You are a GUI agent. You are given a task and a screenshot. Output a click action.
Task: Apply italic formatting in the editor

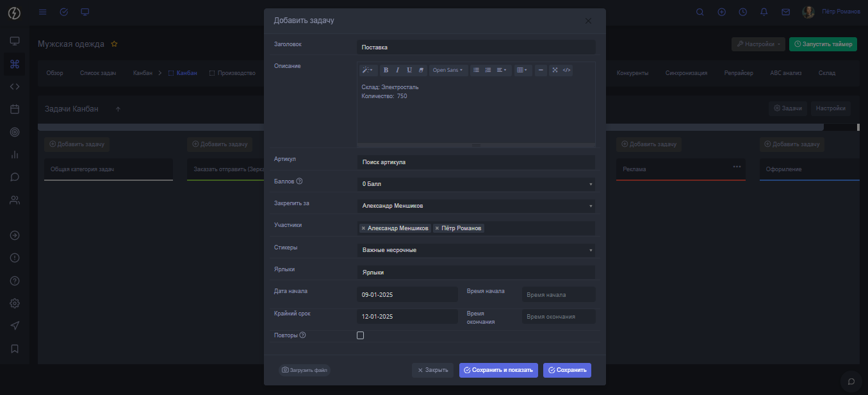[397, 70]
